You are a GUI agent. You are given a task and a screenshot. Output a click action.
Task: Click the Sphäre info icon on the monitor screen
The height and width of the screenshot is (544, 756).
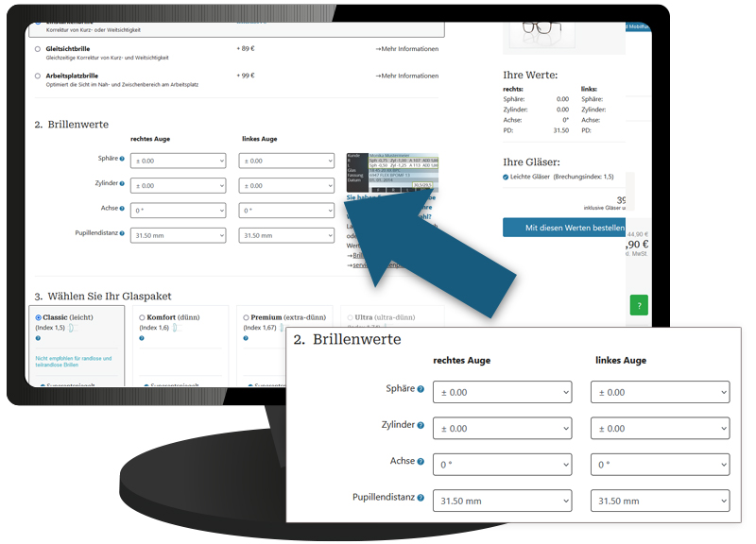click(123, 159)
